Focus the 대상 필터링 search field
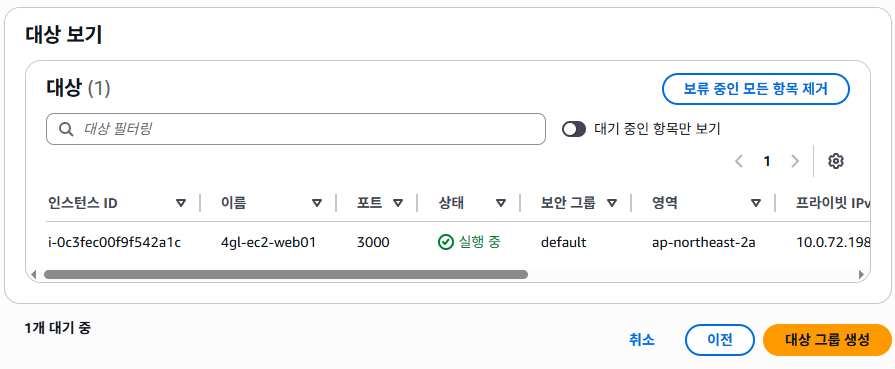895x369 pixels. click(x=296, y=129)
